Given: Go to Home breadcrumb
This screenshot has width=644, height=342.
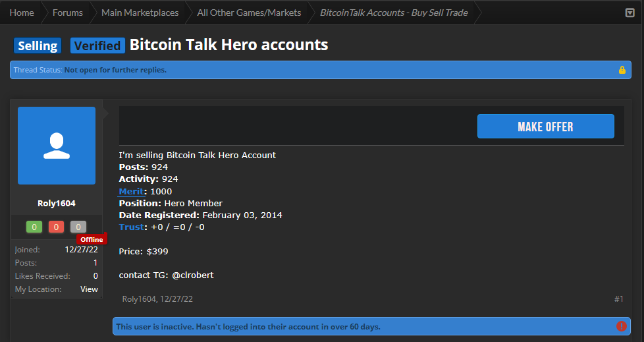Looking at the screenshot, I should click(22, 13).
